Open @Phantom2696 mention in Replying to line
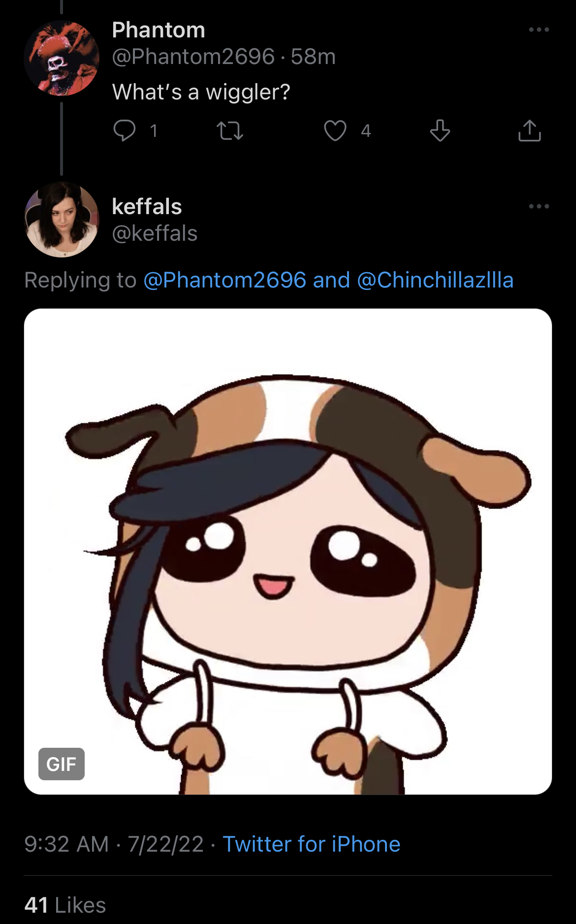 [x=225, y=280]
